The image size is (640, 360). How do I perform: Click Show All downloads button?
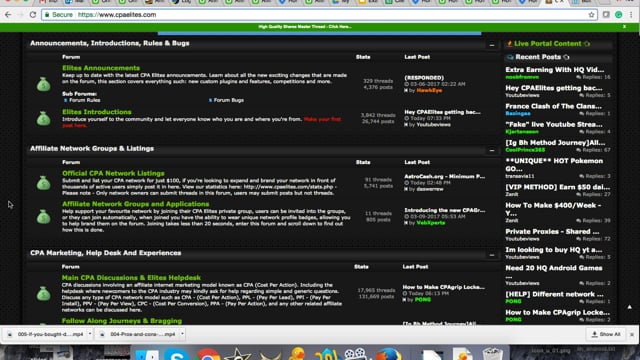pos(606,334)
